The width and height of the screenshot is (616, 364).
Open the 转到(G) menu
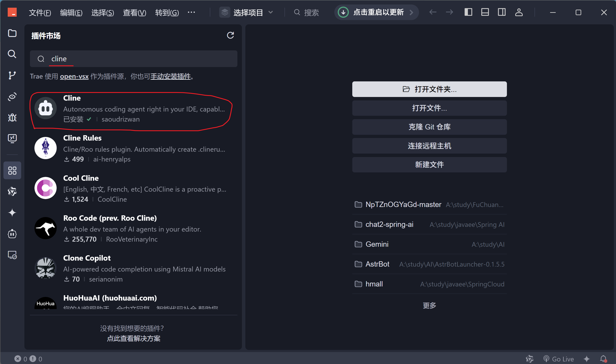[167, 12]
